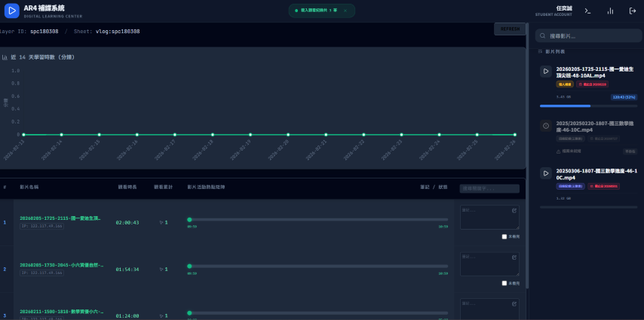This screenshot has width=644, height=320.
Task: Dismiss the green notification toast
Action: pos(345,11)
